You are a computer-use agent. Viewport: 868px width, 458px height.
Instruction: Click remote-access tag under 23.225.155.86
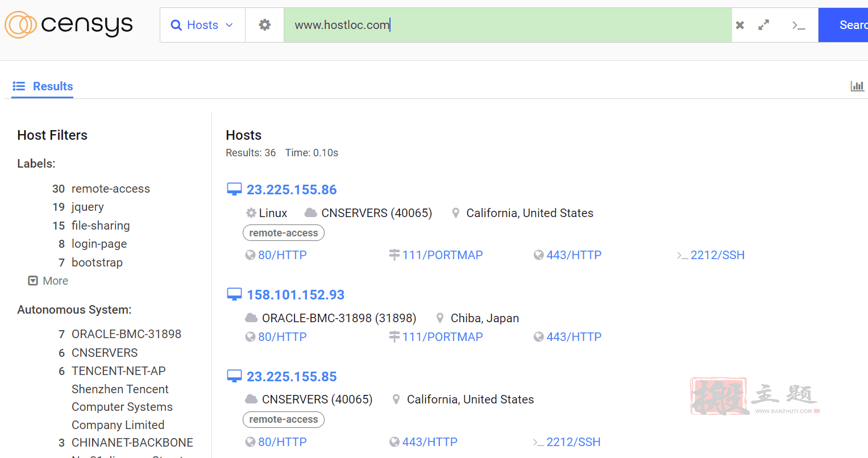284,233
